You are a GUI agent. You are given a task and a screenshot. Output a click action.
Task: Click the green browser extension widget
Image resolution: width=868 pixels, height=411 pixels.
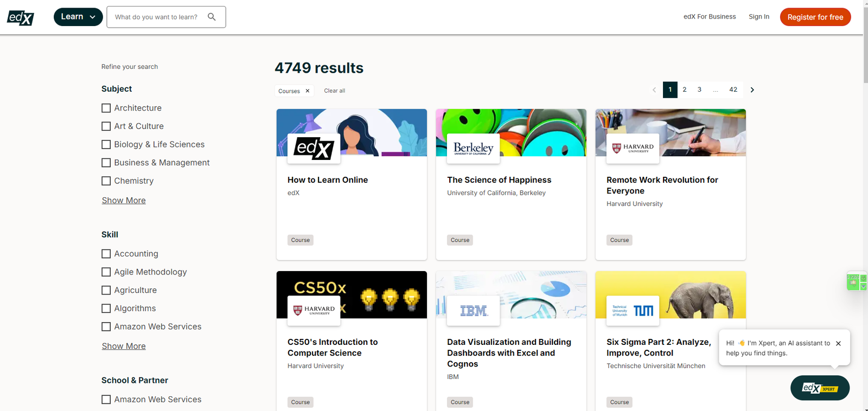(x=857, y=282)
